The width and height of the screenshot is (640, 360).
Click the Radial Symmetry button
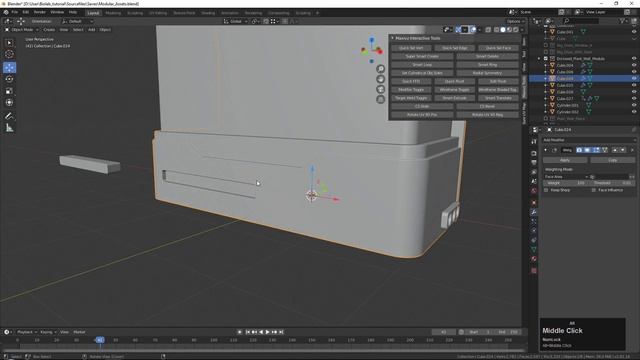tap(487, 73)
